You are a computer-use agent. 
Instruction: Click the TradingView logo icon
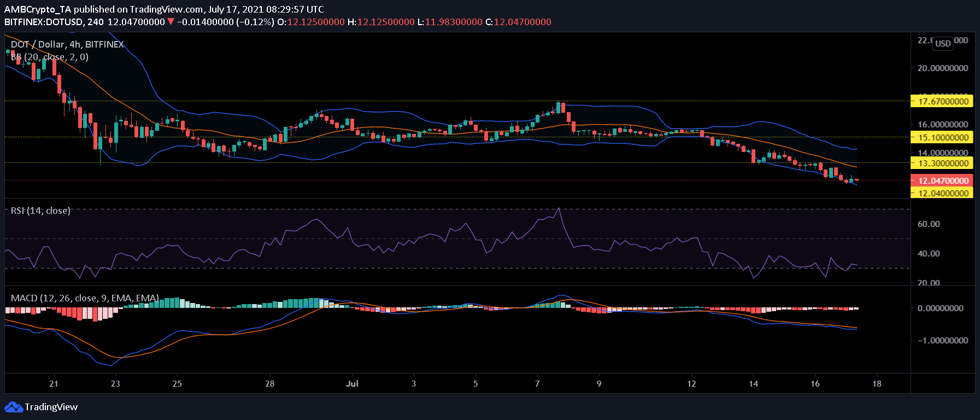[x=14, y=407]
